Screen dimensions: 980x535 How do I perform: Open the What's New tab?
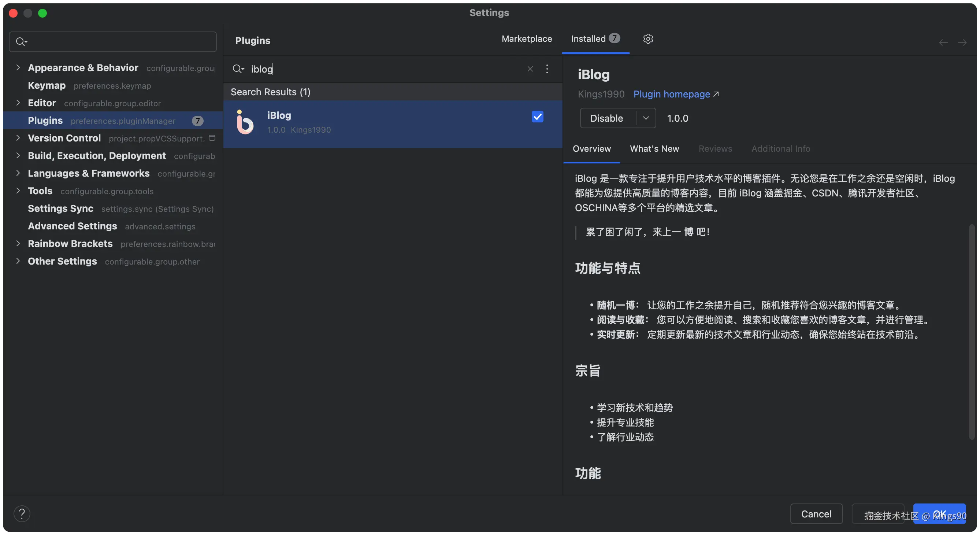click(654, 148)
